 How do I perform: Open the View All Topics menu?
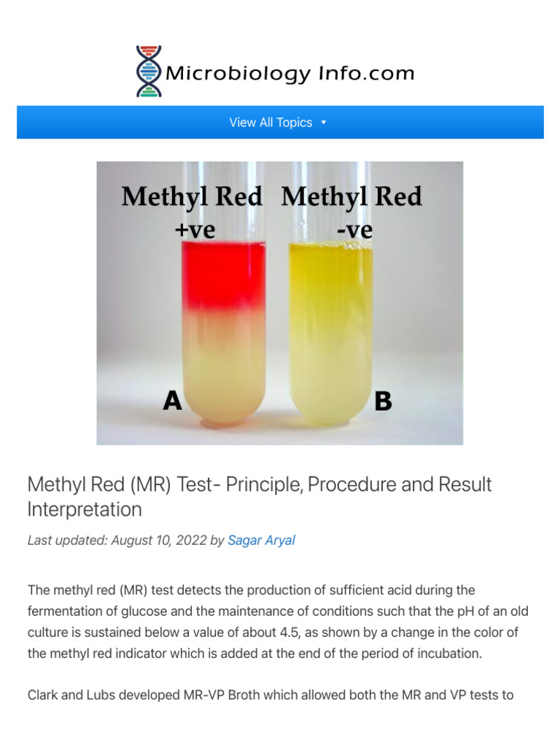pyautogui.click(x=271, y=123)
